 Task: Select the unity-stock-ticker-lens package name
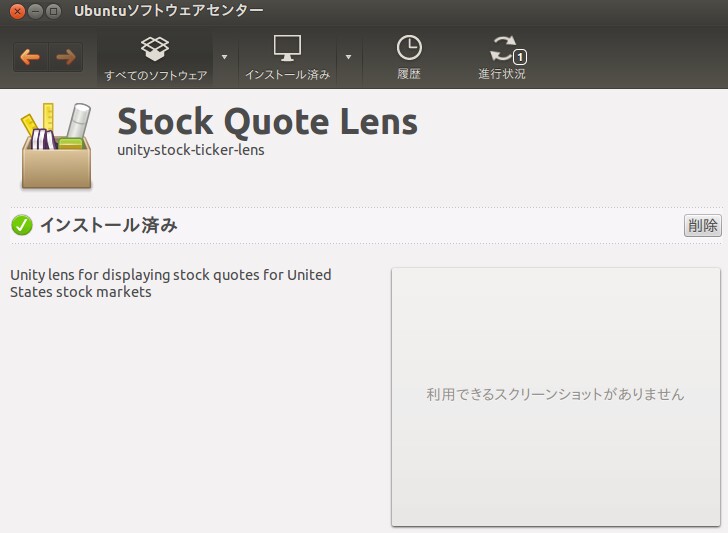[191, 150]
